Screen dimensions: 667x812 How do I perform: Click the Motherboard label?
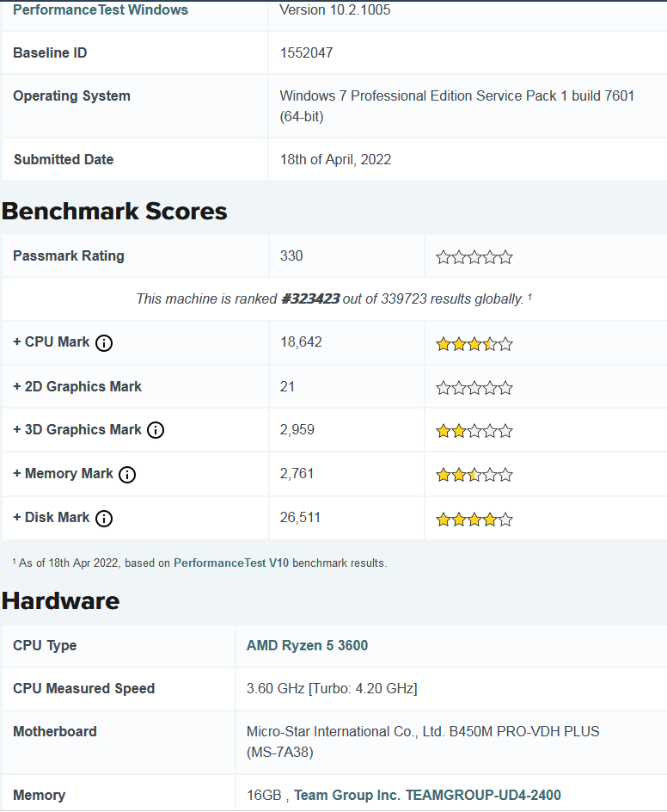55,731
